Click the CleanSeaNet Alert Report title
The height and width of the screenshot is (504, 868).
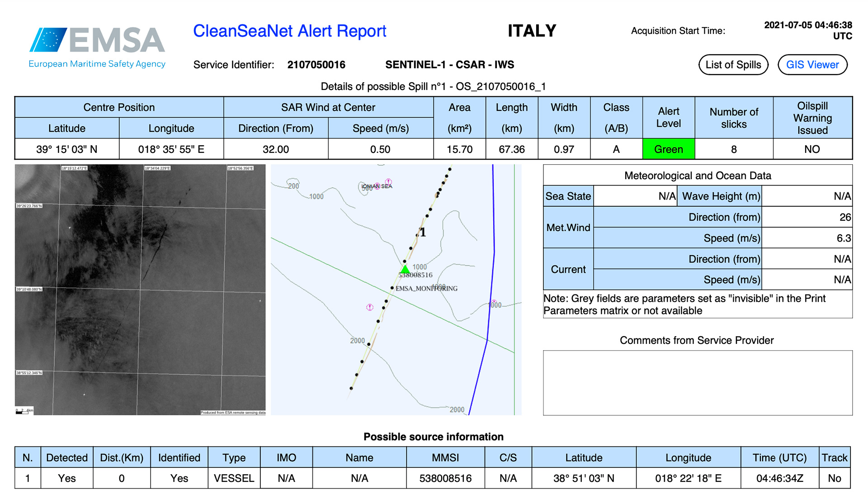click(x=289, y=31)
